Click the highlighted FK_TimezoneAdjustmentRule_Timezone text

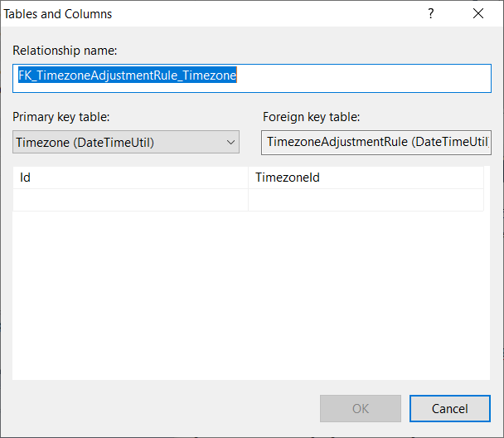point(128,75)
